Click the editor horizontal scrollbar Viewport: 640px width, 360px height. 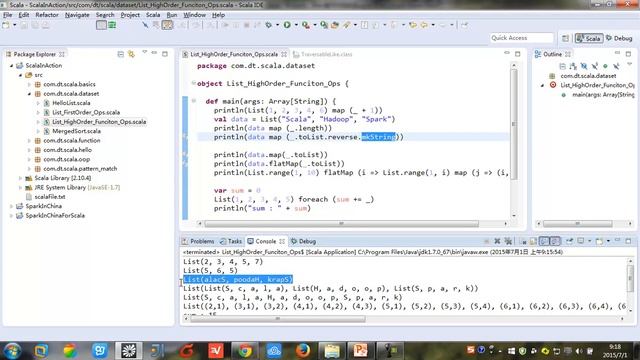point(341,224)
